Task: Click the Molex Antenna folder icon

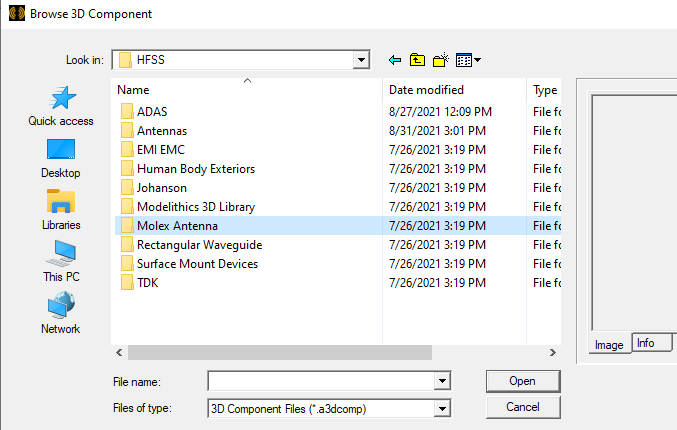Action: point(127,225)
